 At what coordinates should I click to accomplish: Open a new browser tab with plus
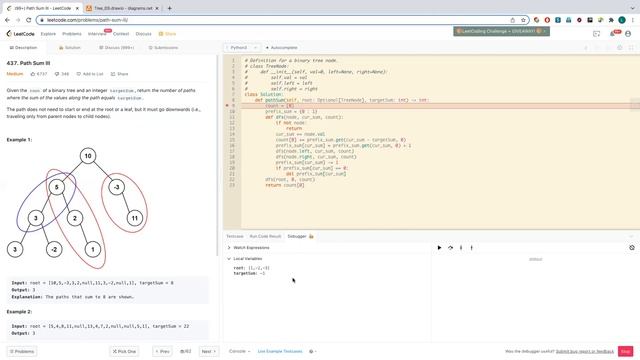coord(169,8)
